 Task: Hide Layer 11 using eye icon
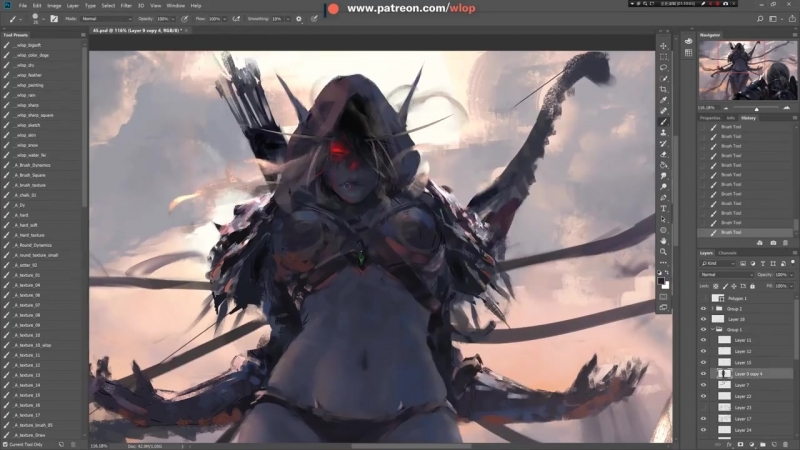[704, 340]
